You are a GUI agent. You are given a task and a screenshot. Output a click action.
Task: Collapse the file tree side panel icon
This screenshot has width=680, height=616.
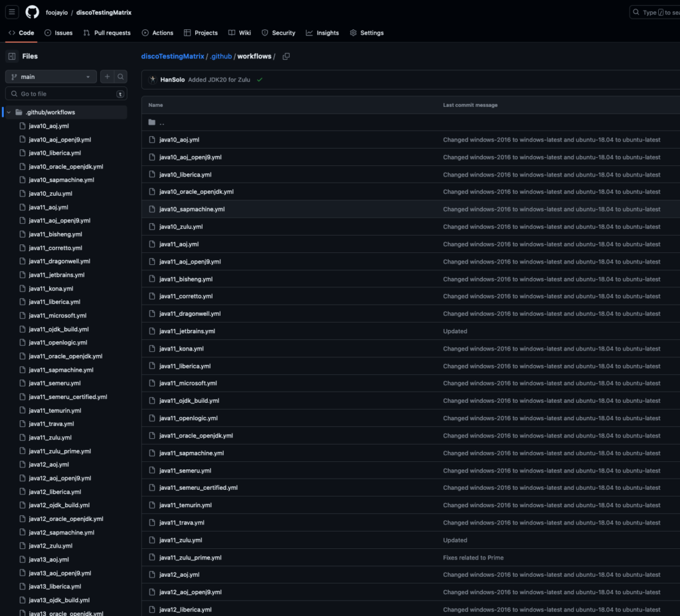pyautogui.click(x=12, y=56)
